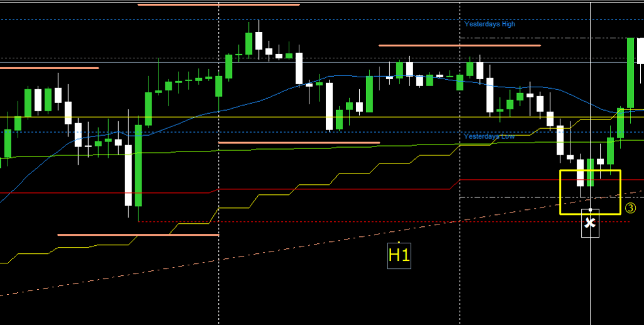Select the salmon horizontal line at chart top
This screenshot has height=325, width=644.
coord(218,5)
